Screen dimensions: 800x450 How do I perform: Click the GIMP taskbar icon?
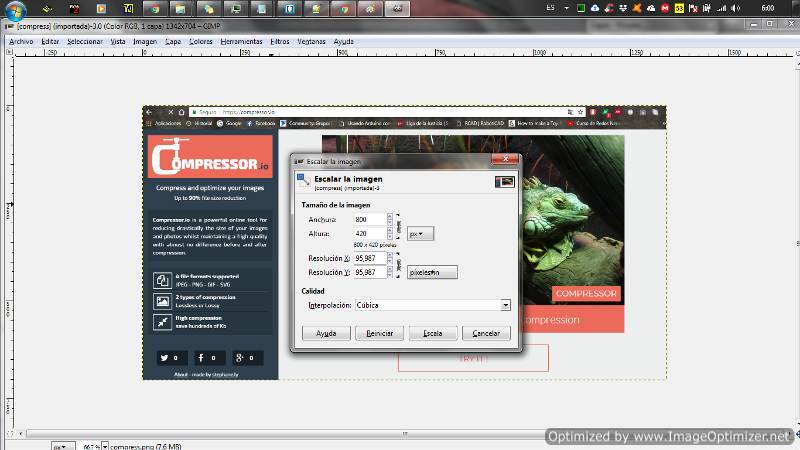coord(397,8)
